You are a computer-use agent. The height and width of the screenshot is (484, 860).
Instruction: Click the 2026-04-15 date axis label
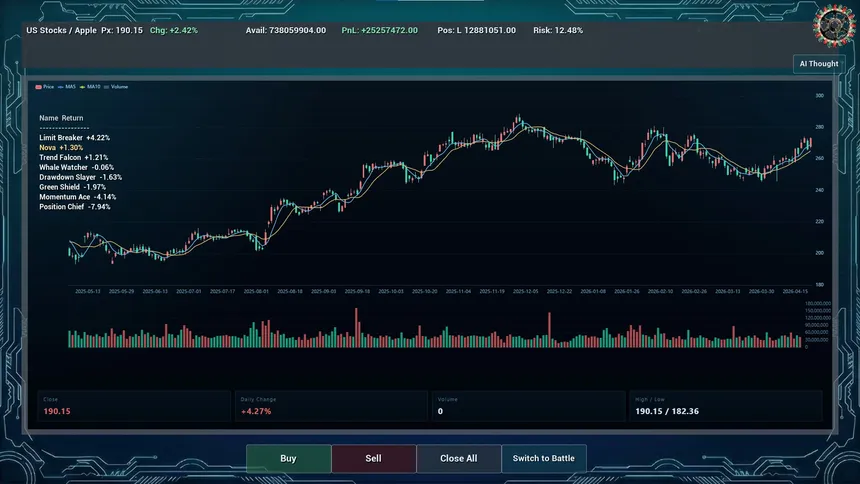click(x=795, y=291)
